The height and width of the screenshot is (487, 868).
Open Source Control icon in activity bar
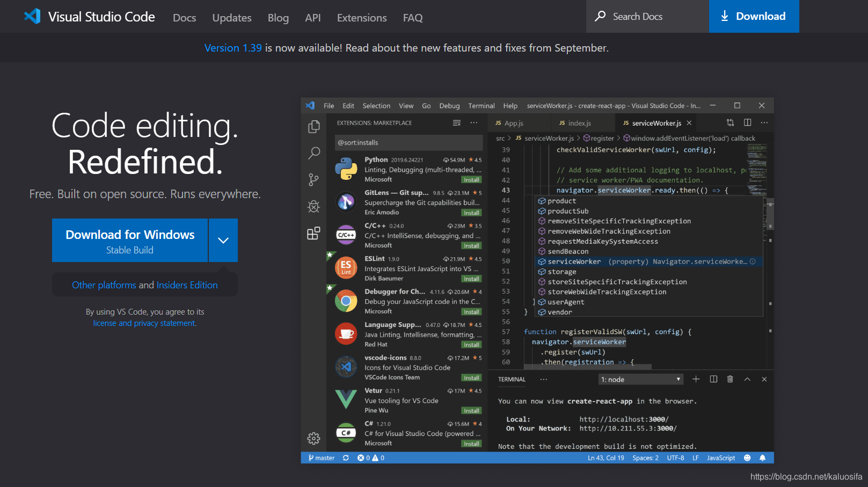pyautogui.click(x=314, y=180)
